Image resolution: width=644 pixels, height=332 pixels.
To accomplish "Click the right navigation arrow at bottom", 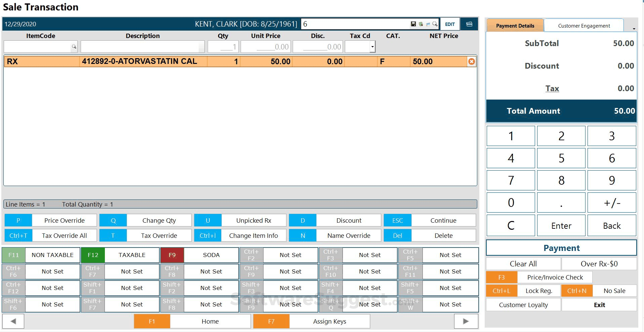I will [x=466, y=321].
